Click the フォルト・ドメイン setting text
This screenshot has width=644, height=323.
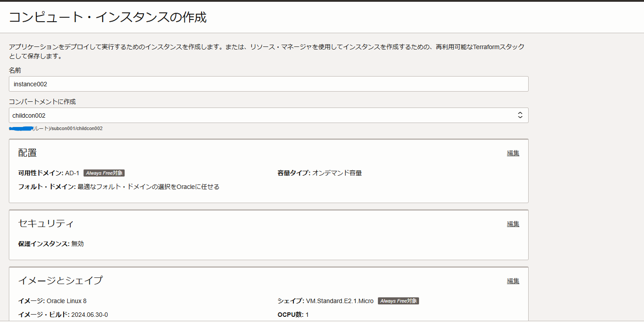(x=117, y=187)
